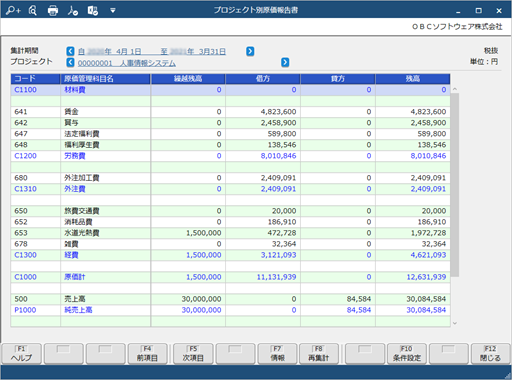The height and width of the screenshot is (380, 512).
Task: Click the 原価管理科目名 column header
Action: coord(105,79)
